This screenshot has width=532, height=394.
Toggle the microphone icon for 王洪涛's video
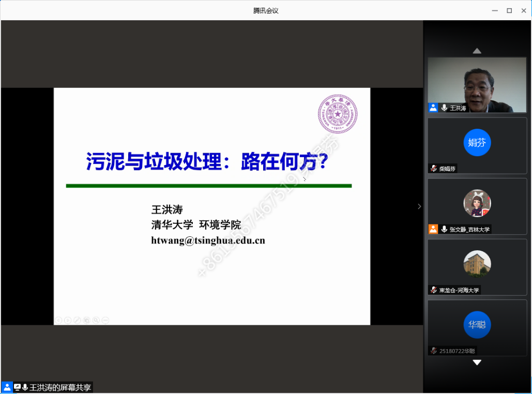click(444, 108)
